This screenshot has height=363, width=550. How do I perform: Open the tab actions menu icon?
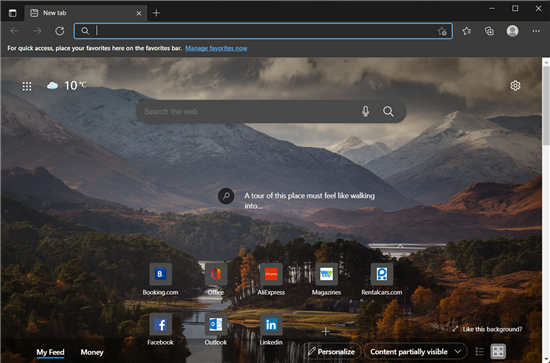pos(13,13)
